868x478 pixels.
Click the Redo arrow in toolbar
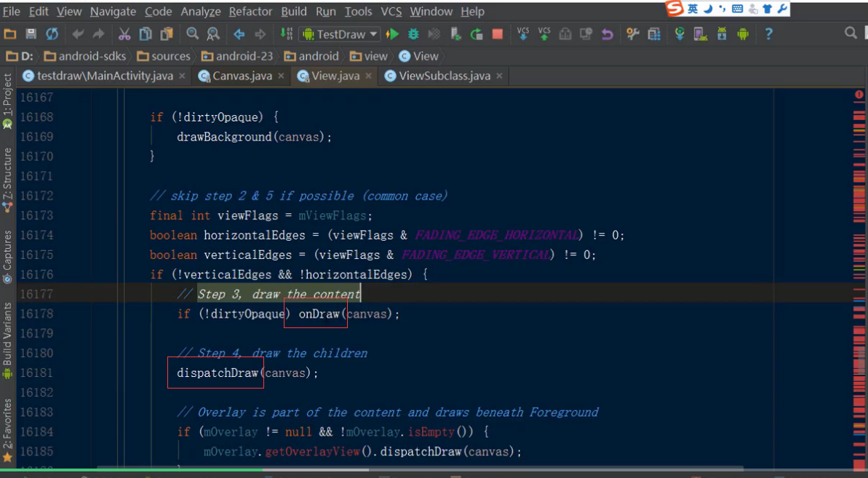pos(98,34)
